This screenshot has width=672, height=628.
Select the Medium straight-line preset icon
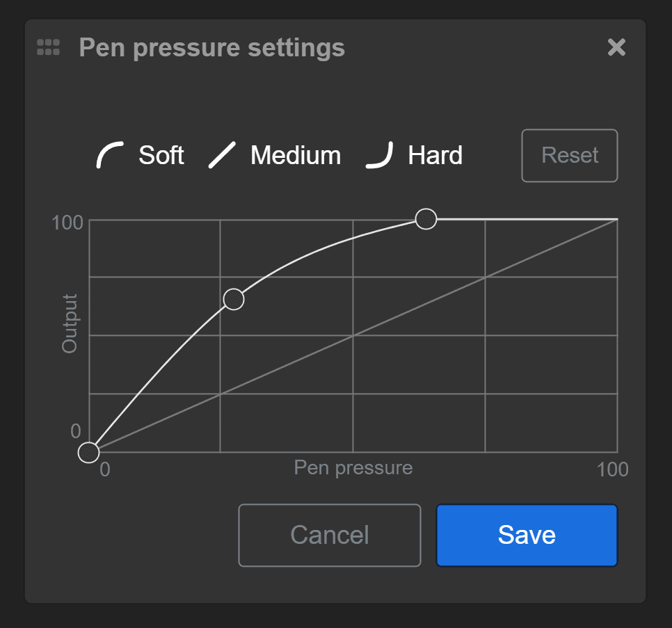coord(223,155)
